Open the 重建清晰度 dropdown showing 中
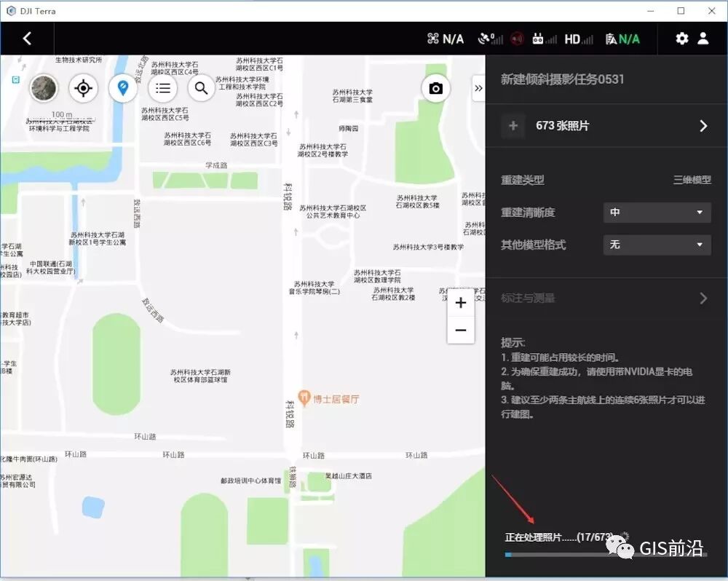Screen dimensions: 728x581 coord(656,213)
